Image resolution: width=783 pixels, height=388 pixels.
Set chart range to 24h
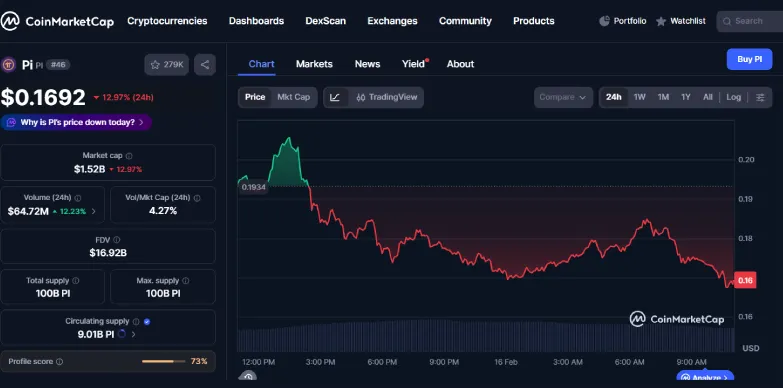click(614, 97)
